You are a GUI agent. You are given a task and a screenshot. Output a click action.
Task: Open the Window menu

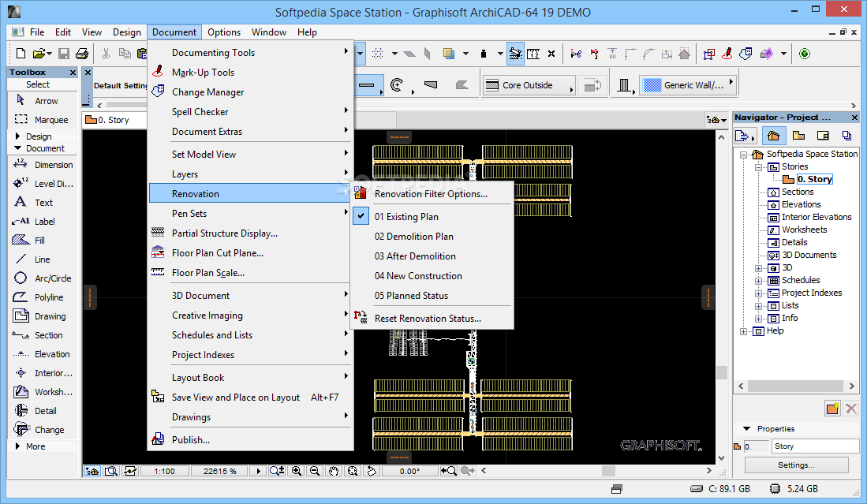click(x=269, y=32)
